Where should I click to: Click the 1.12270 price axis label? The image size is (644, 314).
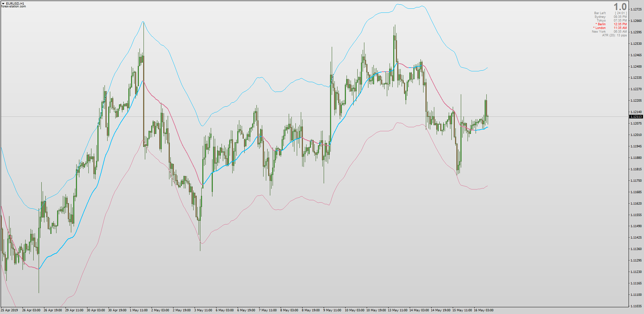(636, 89)
